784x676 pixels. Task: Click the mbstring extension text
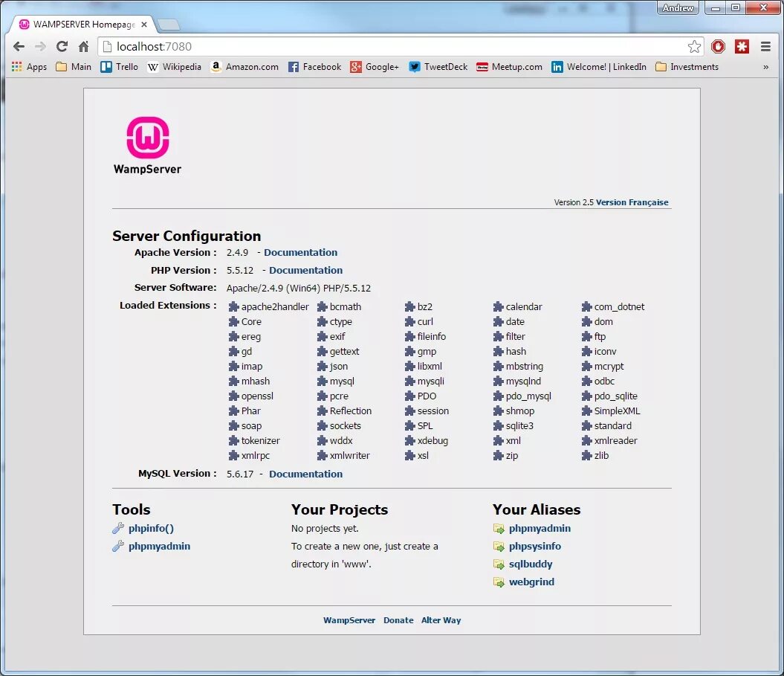[x=524, y=367]
